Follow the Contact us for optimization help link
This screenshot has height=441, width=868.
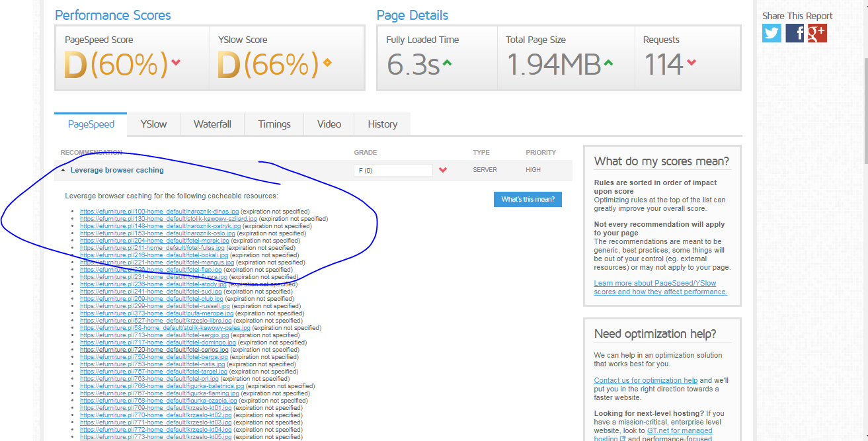pos(646,380)
